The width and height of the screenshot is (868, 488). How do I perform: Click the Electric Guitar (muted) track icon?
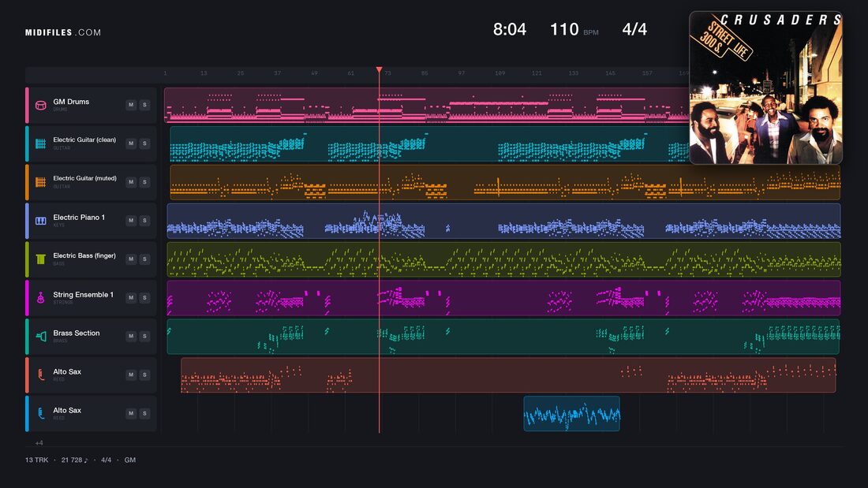(40, 182)
